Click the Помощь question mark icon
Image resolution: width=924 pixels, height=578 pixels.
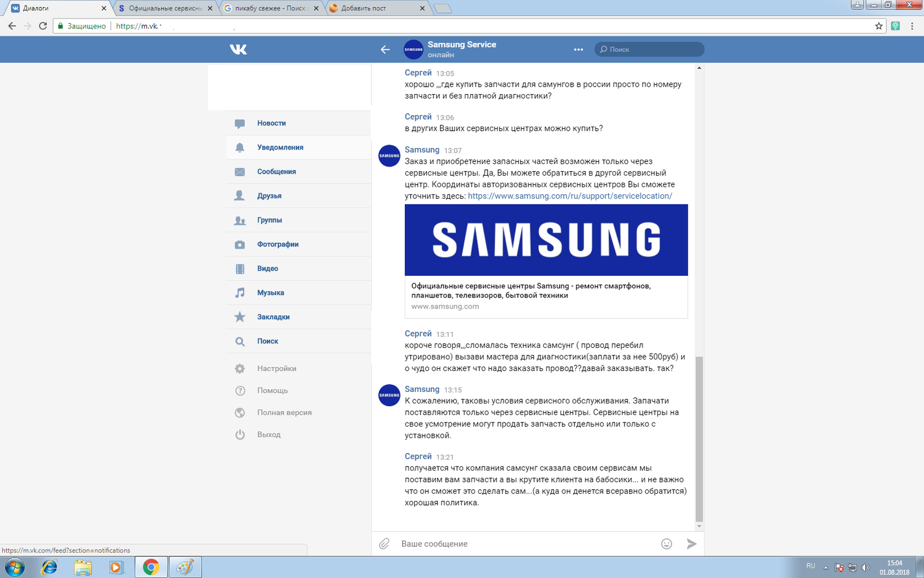[x=240, y=391]
